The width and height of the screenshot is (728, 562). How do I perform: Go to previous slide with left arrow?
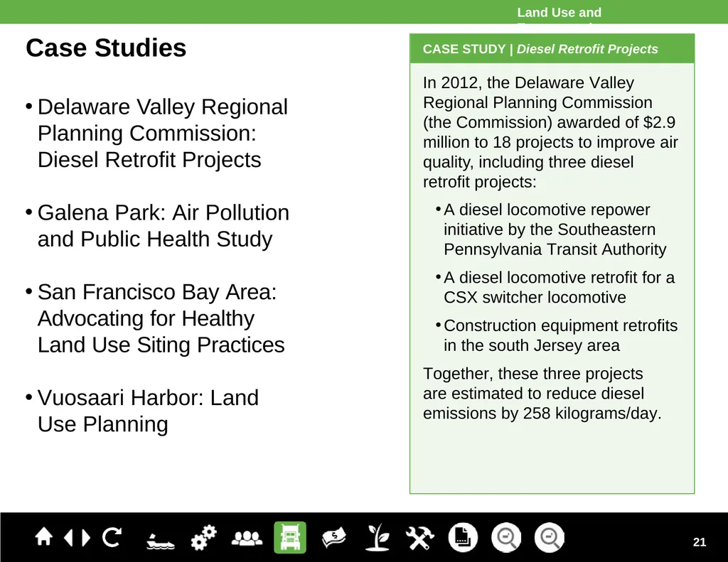pyautogui.click(x=69, y=537)
